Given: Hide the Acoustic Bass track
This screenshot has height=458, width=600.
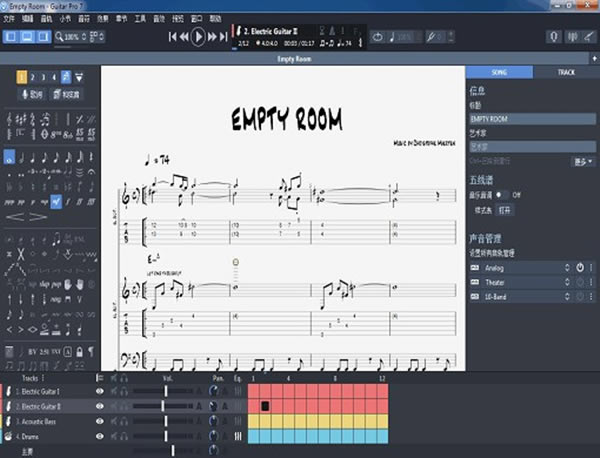Looking at the screenshot, I should 99,421.
